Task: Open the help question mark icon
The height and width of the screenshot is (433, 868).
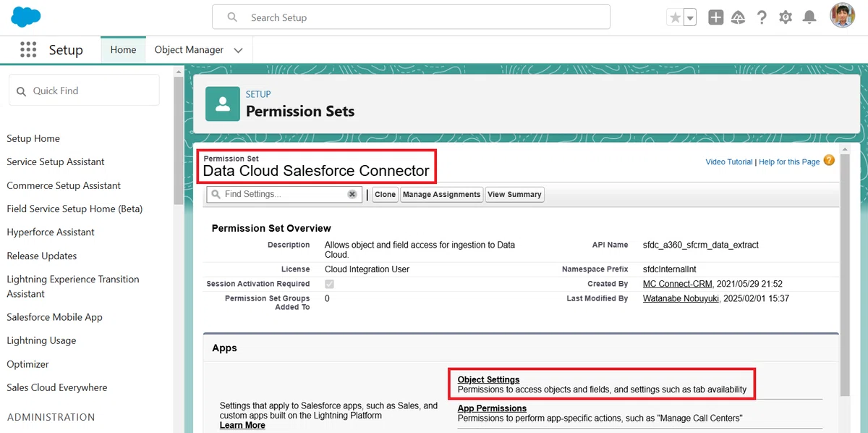Action: click(762, 17)
